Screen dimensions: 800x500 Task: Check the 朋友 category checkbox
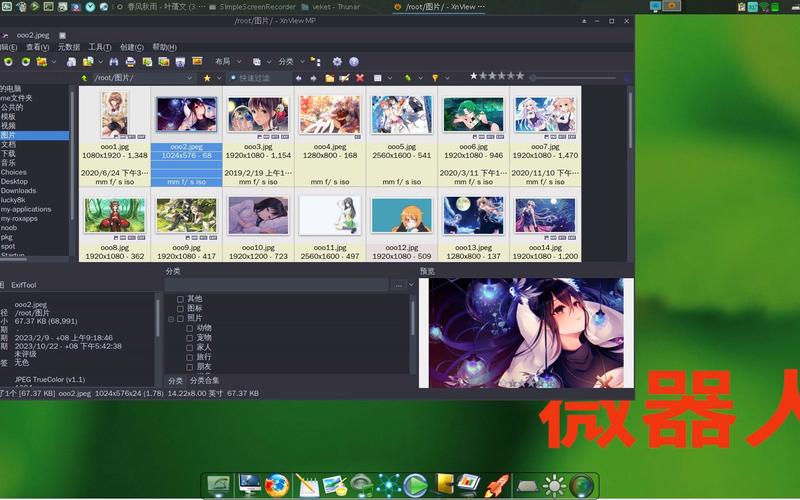coord(189,367)
